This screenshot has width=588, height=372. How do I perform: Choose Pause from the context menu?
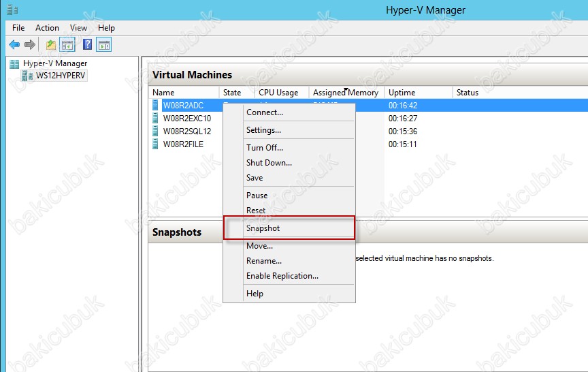289,195
